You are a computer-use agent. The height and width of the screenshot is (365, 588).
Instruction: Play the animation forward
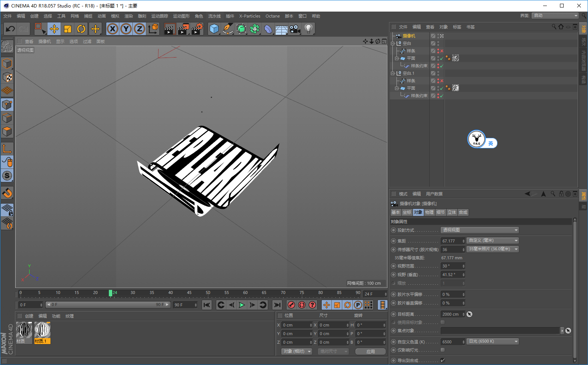coord(242,305)
